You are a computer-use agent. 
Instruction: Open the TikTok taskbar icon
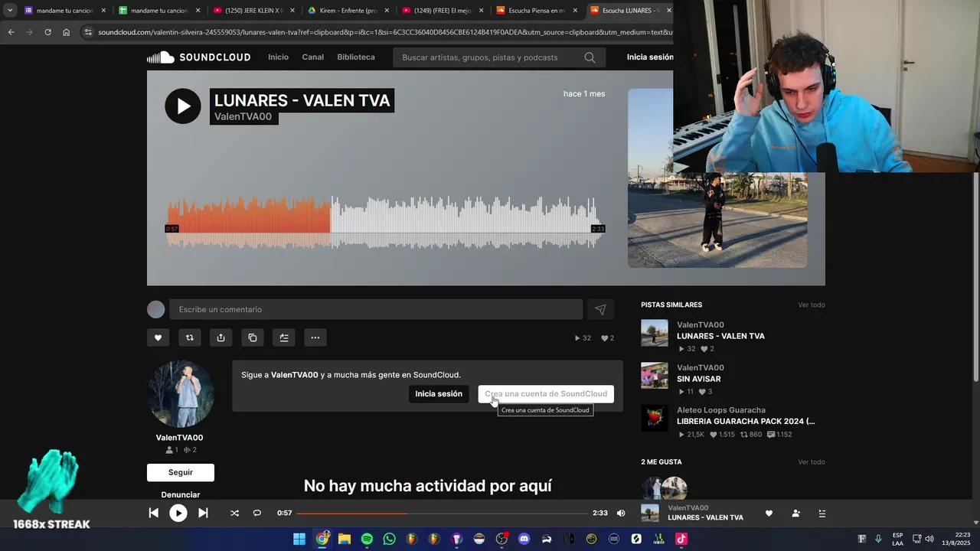tap(681, 539)
